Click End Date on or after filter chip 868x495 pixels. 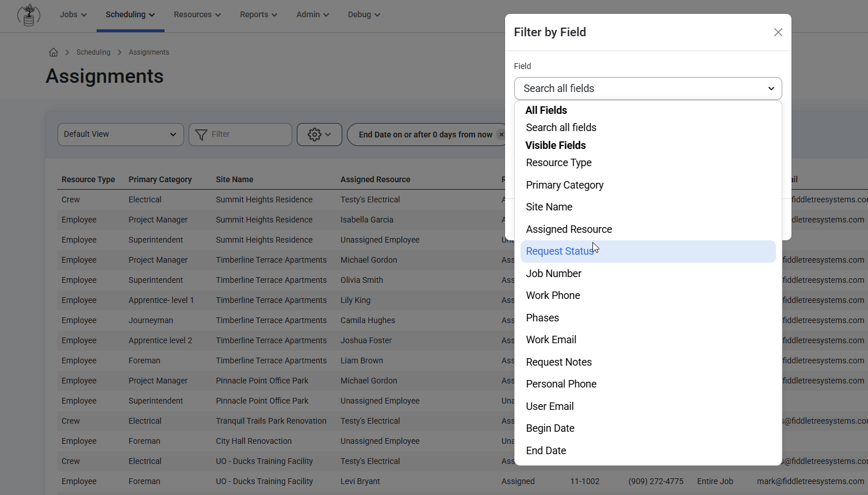click(425, 135)
